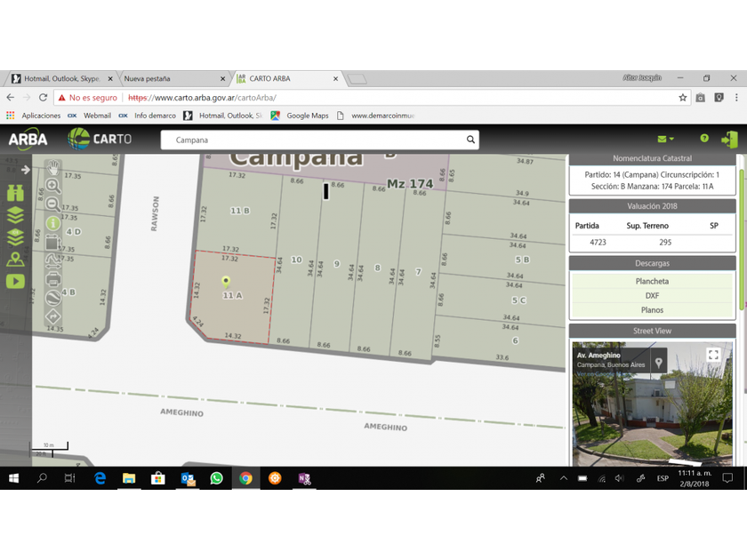The width and height of the screenshot is (747, 560).
Task: Collapse the sidebar with the arrow
Action: (x=26, y=169)
